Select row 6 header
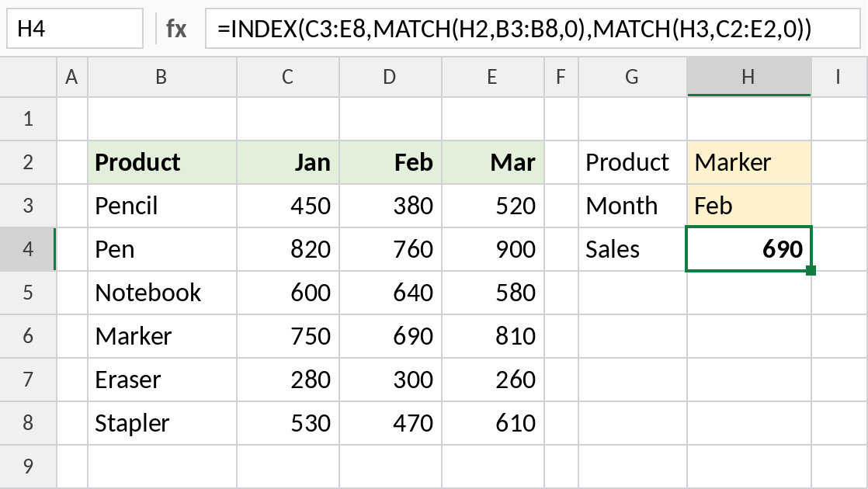This screenshot has height=489, width=868. tap(28, 336)
